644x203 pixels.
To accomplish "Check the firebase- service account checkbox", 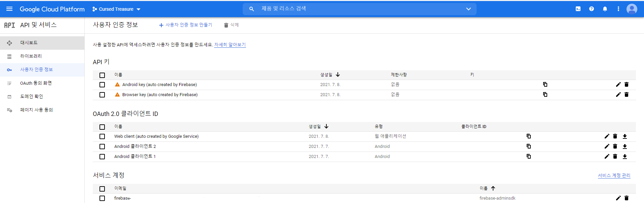I will (102, 198).
